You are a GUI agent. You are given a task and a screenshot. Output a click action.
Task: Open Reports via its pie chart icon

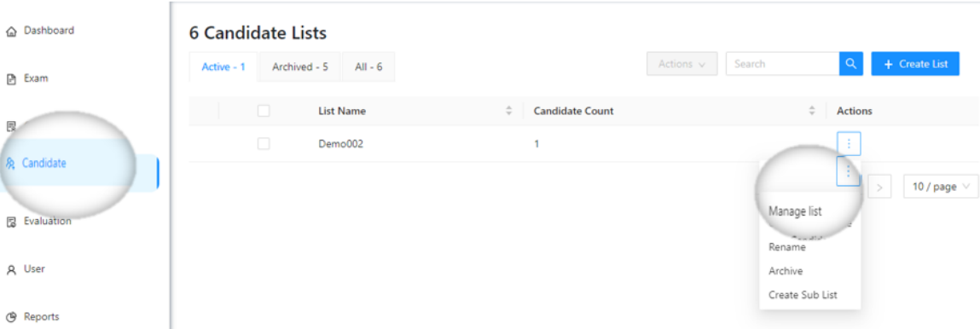coord(10,317)
